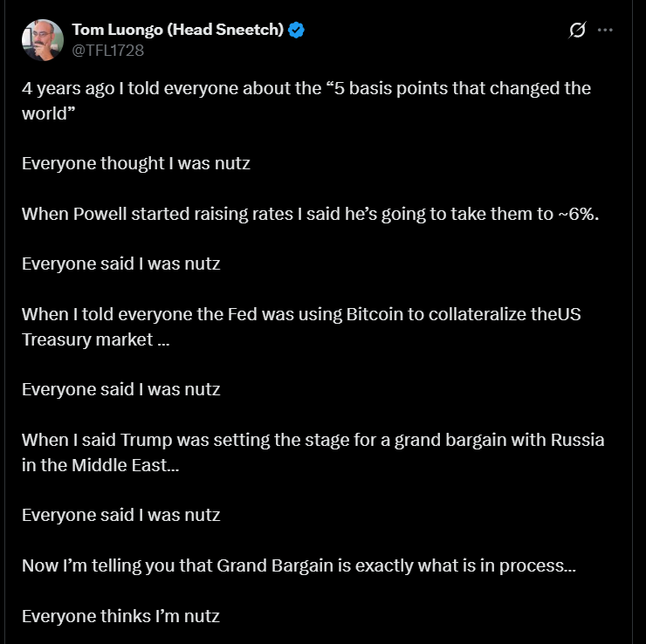
Task: Click the blue verified checkmark badge
Action: tap(297, 31)
